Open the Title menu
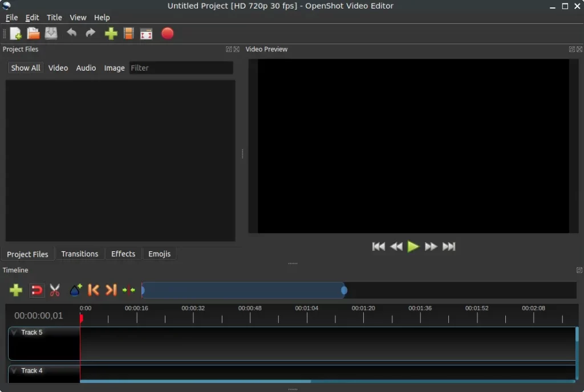Image resolution: width=584 pixels, height=392 pixels. (54, 17)
